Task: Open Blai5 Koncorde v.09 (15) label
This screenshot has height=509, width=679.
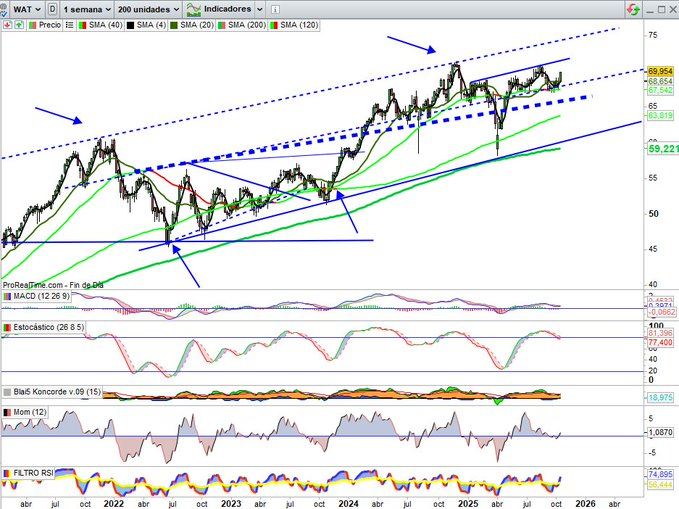Action: pos(52,392)
